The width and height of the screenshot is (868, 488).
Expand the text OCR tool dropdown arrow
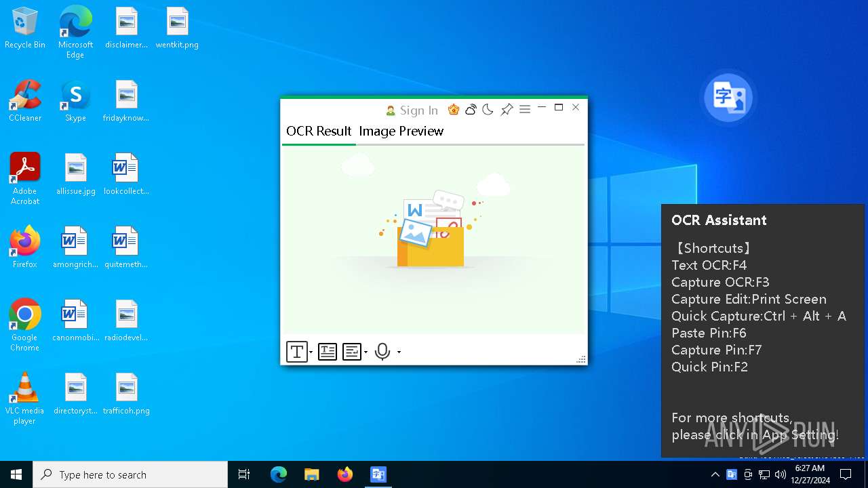click(x=311, y=352)
